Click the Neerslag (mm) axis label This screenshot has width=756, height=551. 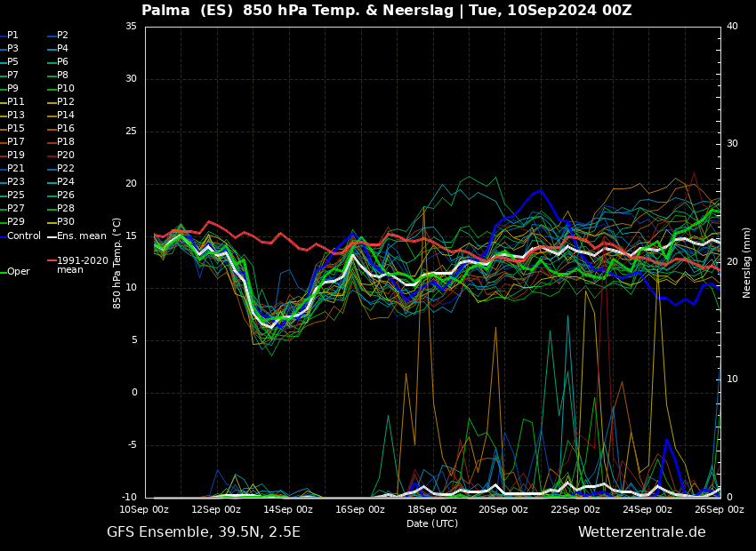point(747,262)
